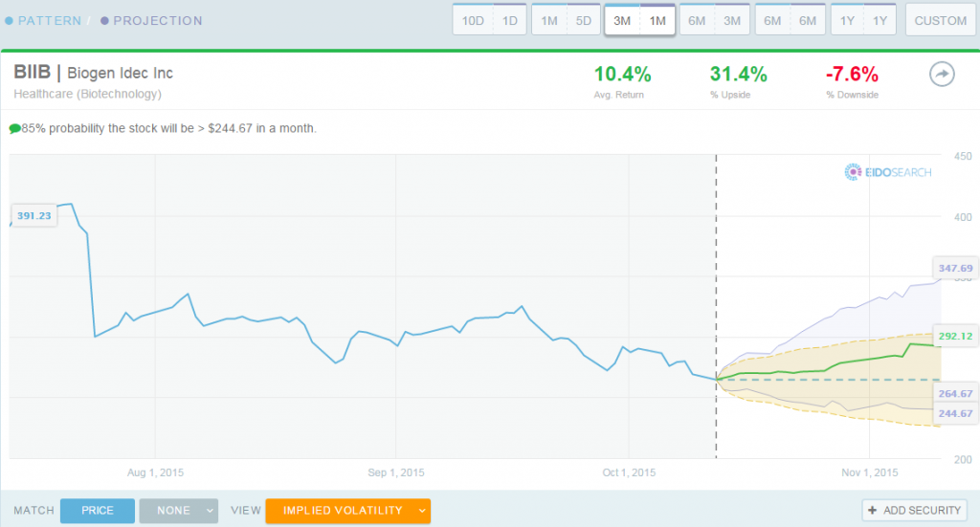This screenshot has width=980, height=527.
Task: Click the Oct 1, 2015 axis date
Action: click(x=629, y=472)
